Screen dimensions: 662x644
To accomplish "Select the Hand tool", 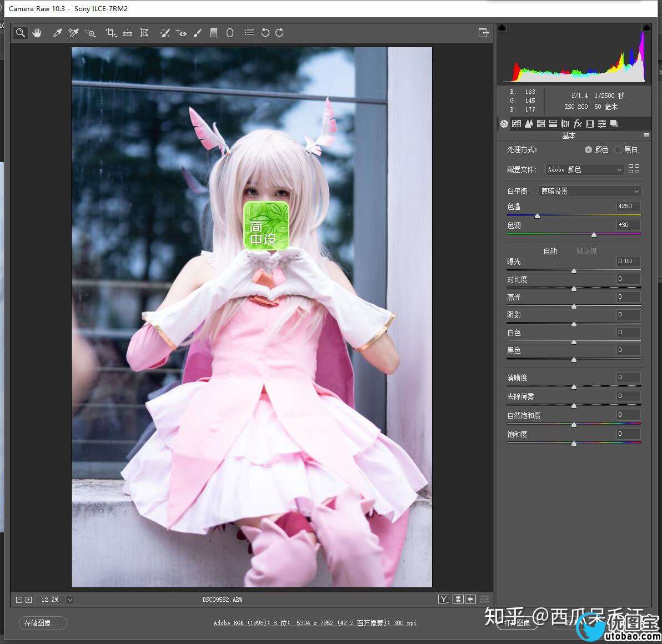I will [37, 33].
